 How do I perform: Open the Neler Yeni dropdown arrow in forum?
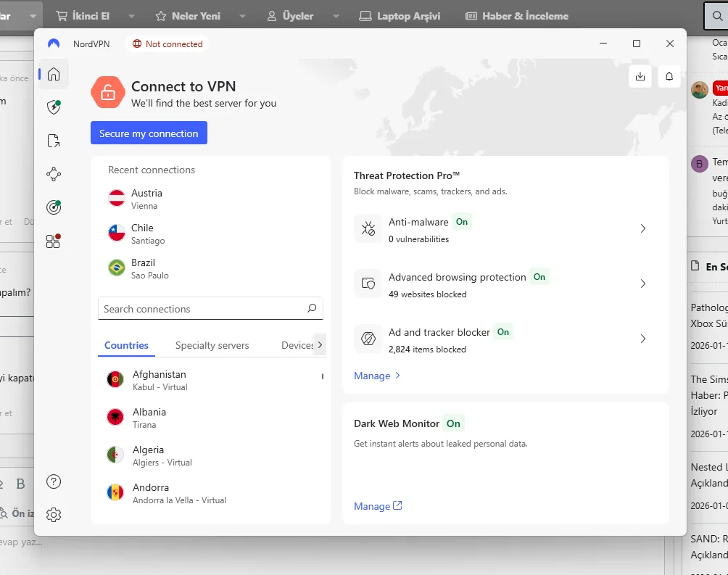pos(242,16)
